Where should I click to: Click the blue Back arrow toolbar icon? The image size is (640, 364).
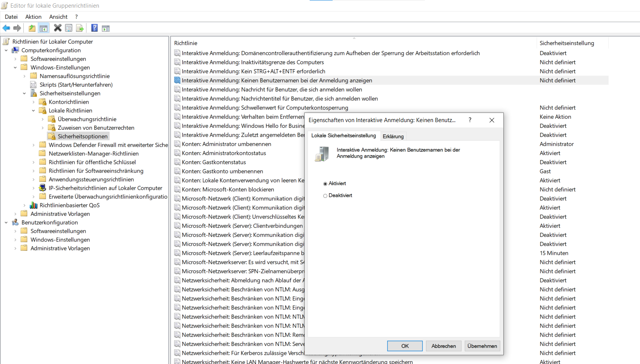[x=6, y=28]
